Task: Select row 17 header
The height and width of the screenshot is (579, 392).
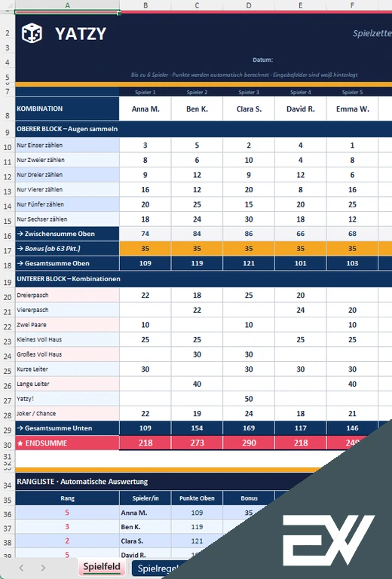Action: (8, 249)
